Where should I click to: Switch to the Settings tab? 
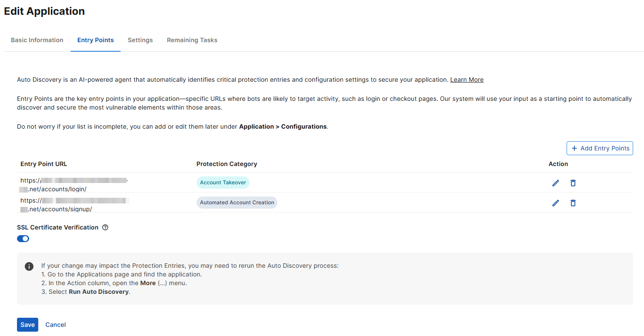tap(140, 40)
